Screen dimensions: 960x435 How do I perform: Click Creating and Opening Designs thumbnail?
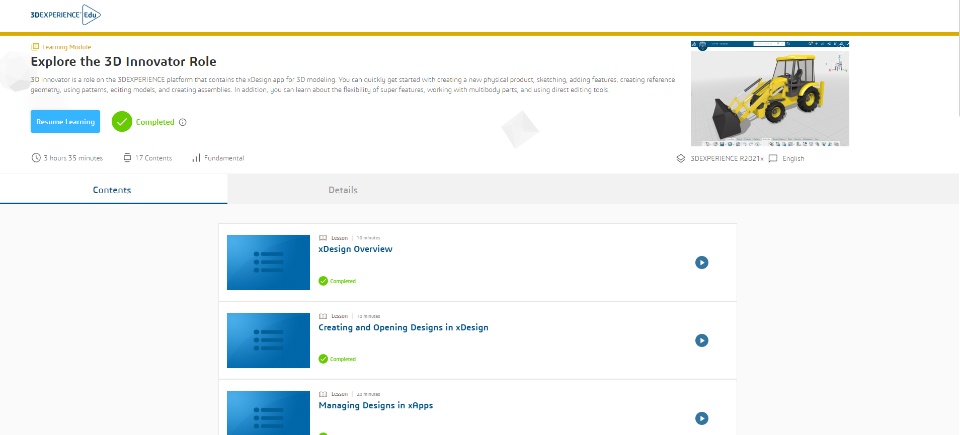(268, 340)
